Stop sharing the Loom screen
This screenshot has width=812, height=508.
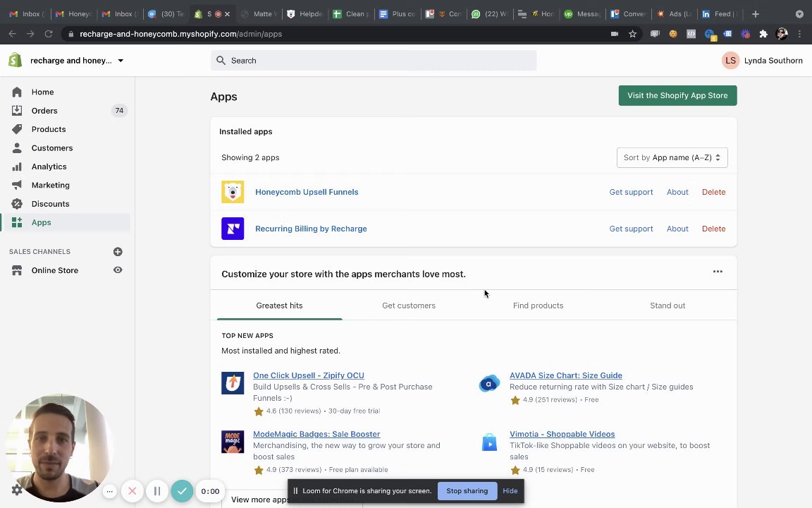pyautogui.click(x=467, y=491)
